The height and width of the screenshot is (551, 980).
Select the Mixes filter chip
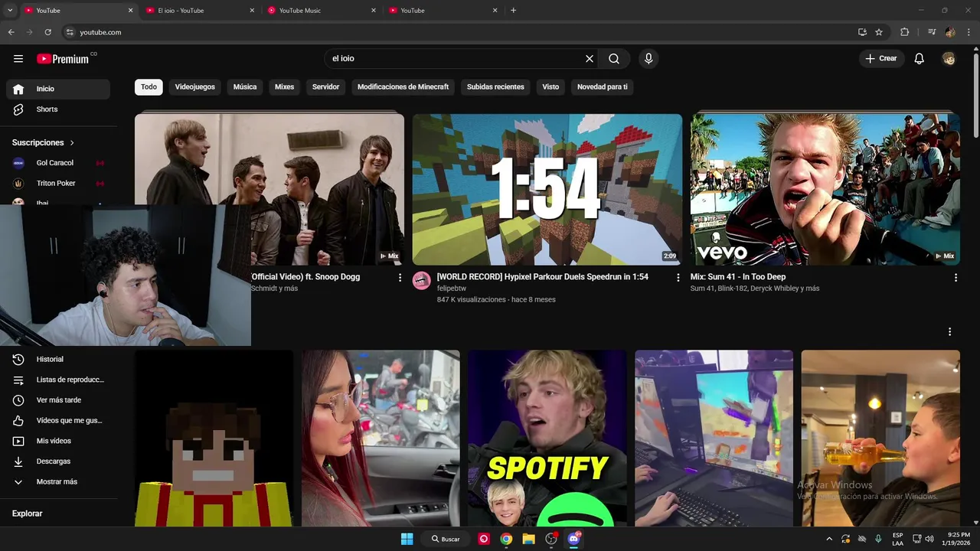click(285, 87)
